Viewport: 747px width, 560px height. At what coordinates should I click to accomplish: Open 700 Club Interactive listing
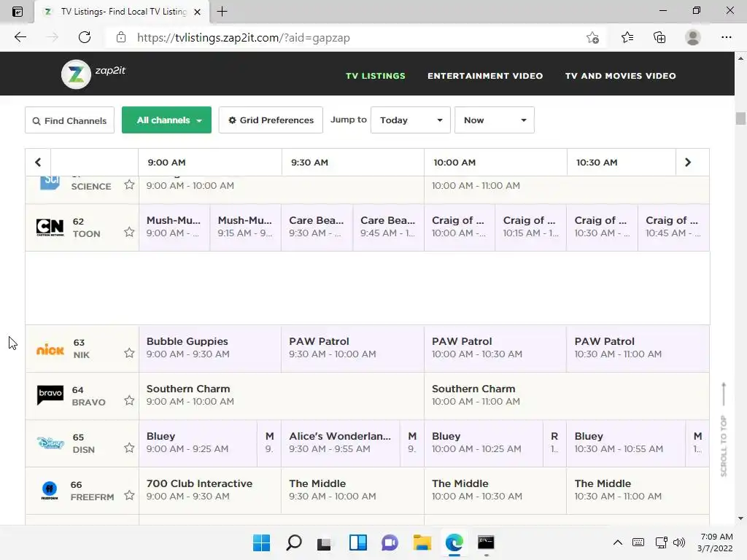pyautogui.click(x=210, y=490)
